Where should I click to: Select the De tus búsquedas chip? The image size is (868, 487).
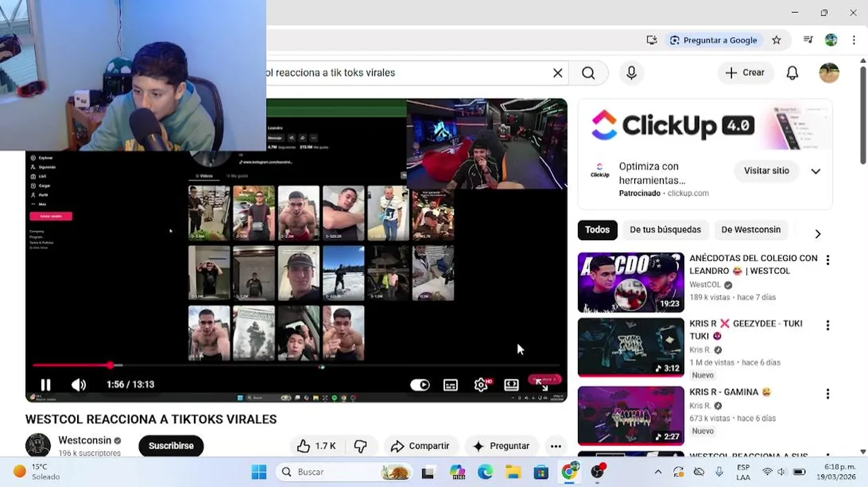[x=665, y=230]
